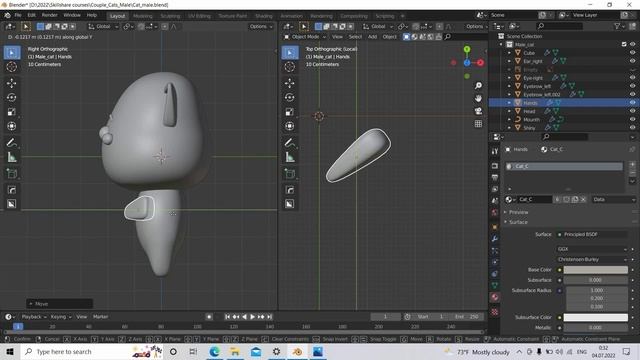Select the Add Cube tool in the left viewport
Viewport: 640px width, 360px height.
coord(11,174)
